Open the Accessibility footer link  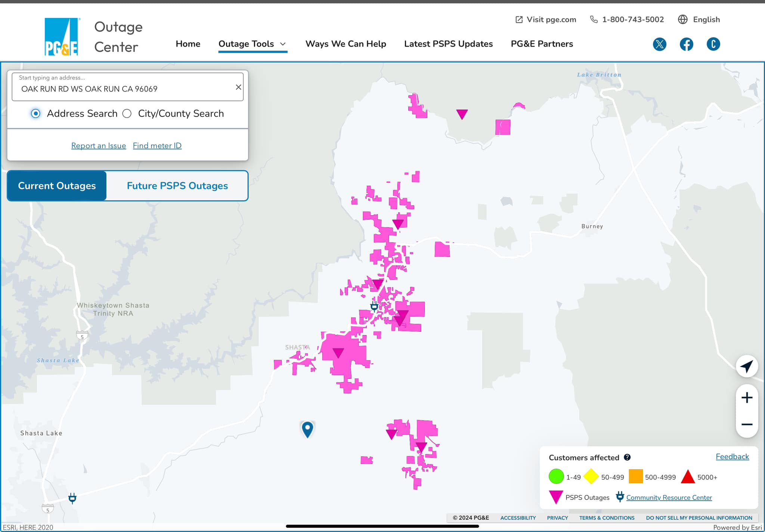pos(518,518)
